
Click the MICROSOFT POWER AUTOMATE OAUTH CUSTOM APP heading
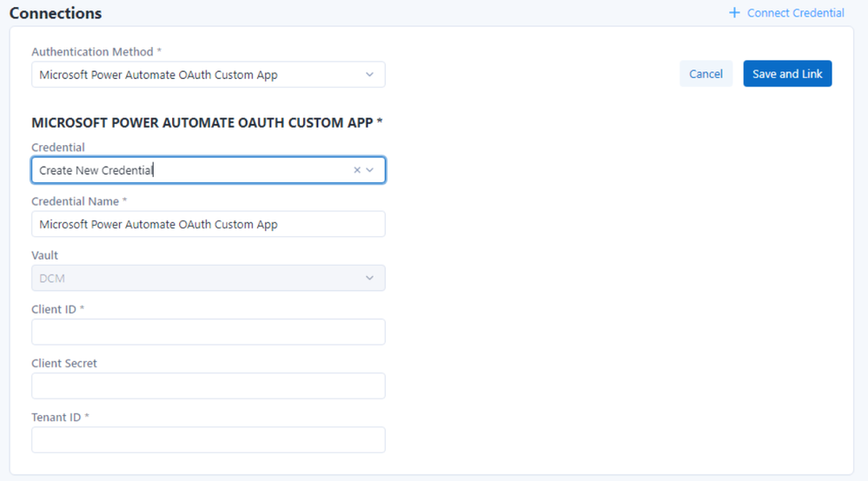pyautogui.click(x=207, y=122)
